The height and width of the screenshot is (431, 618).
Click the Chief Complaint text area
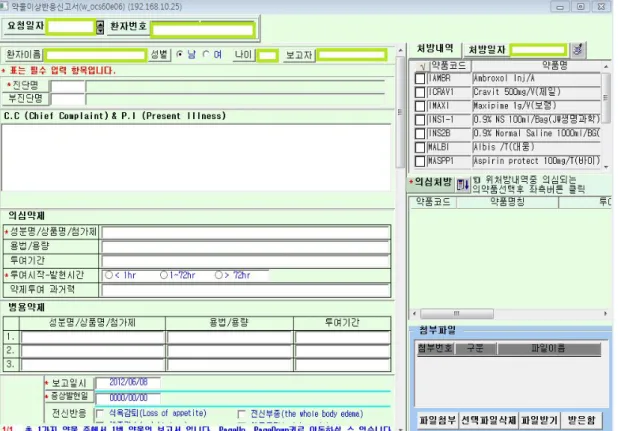coord(196,158)
